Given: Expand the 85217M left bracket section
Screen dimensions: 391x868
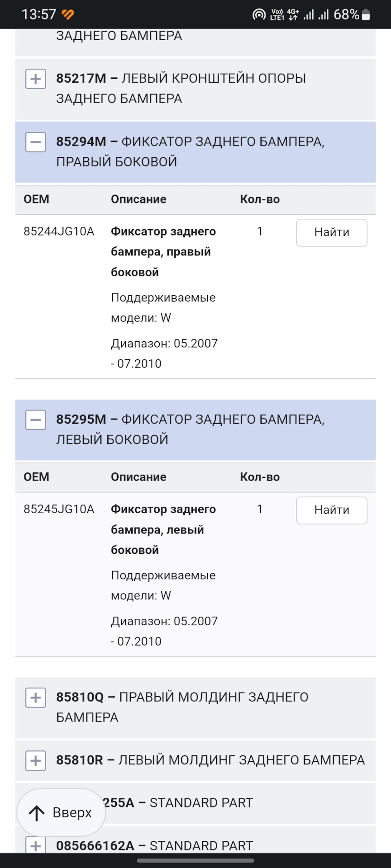Looking at the screenshot, I should coord(36,79).
